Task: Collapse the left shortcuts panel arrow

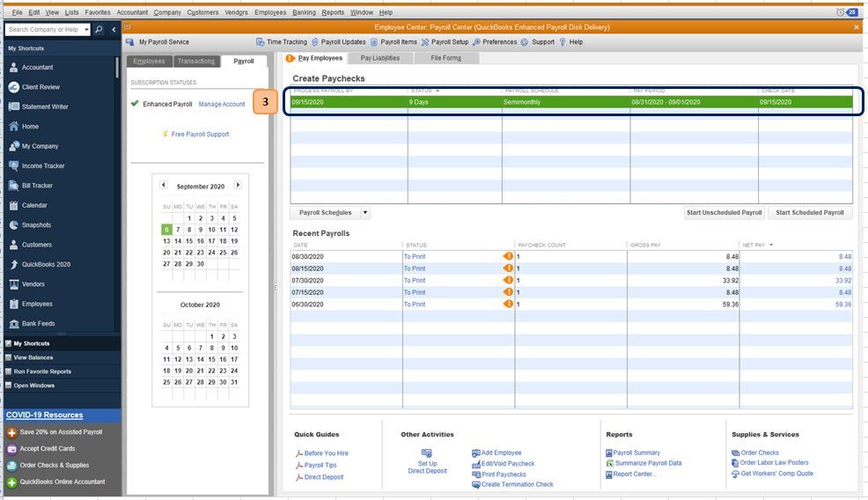Action: pyautogui.click(x=114, y=29)
